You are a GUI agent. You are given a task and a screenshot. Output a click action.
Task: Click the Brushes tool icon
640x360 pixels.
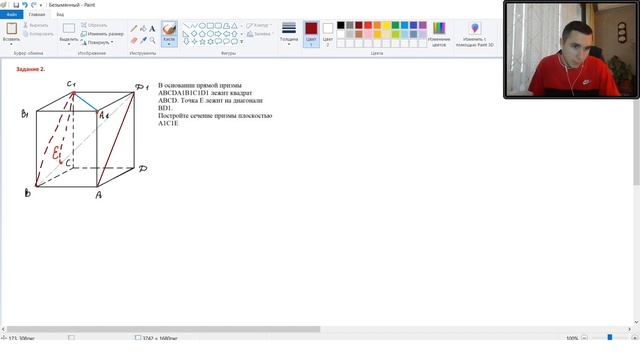(x=169, y=29)
